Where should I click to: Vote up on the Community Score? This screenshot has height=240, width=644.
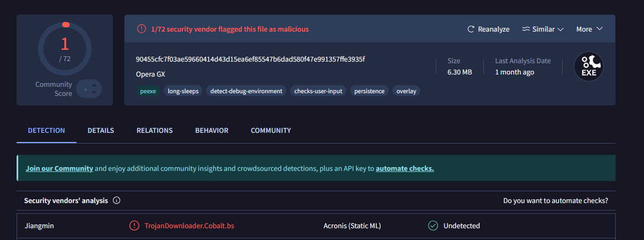[x=94, y=84]
